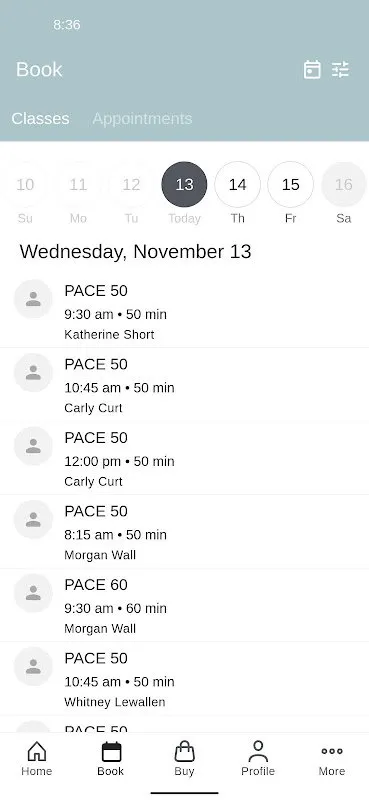
Task: Open Whitney Lewallen's 10:45 am class
Action: 184,679
